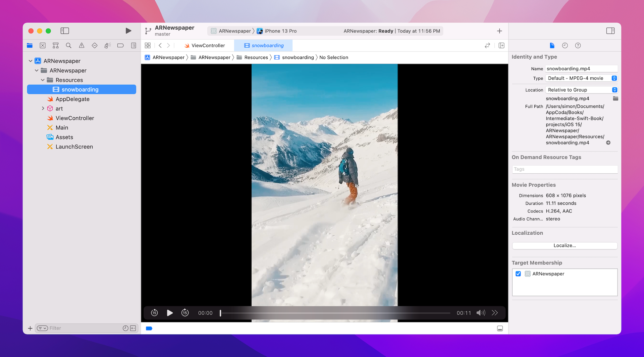Click the Tags input field
The image size is (644, 357).
click(x=565, y=169)
